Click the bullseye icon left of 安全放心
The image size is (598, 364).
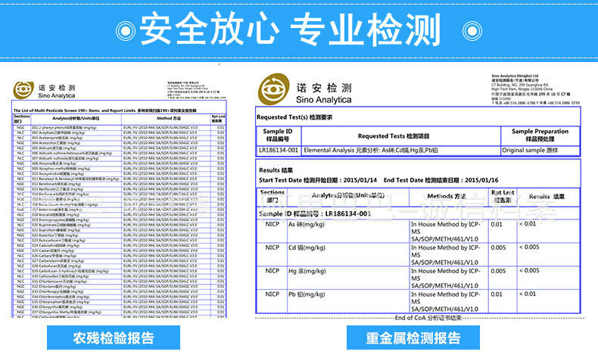[x=125, y=30]
